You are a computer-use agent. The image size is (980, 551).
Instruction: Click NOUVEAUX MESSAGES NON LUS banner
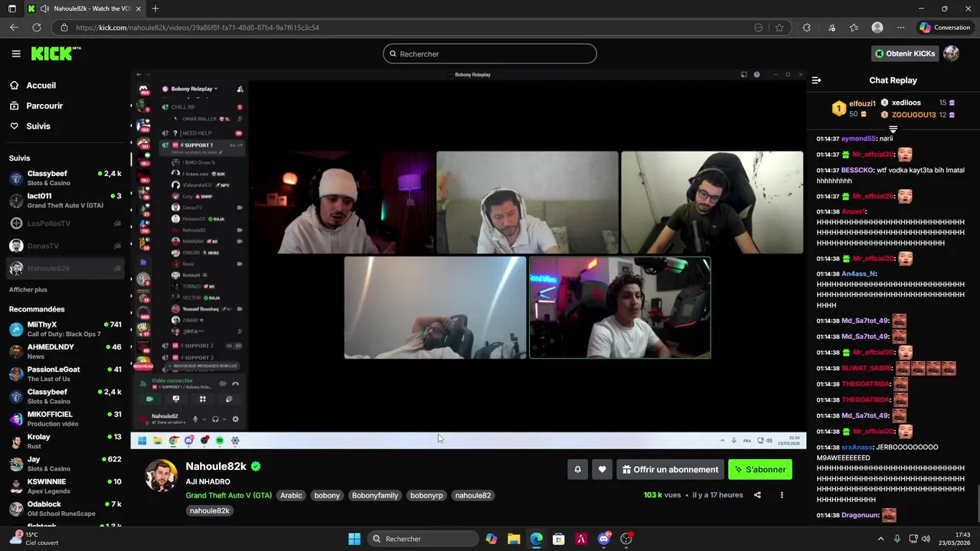[201, 366]
